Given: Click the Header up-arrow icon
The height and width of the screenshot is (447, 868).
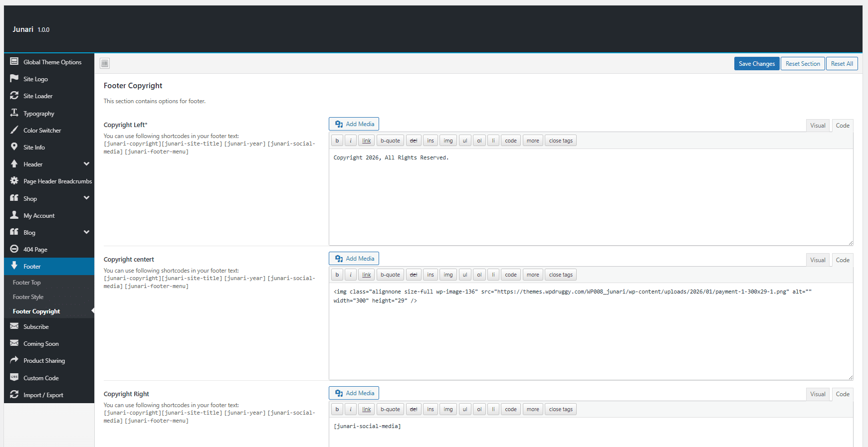Looking at the screenshot, I should pyautogui.click(x=14, y=164).
